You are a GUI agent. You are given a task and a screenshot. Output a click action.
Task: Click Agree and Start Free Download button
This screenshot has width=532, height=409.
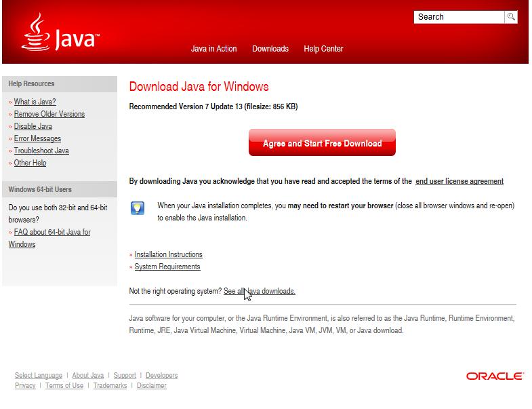coord(322,142)
